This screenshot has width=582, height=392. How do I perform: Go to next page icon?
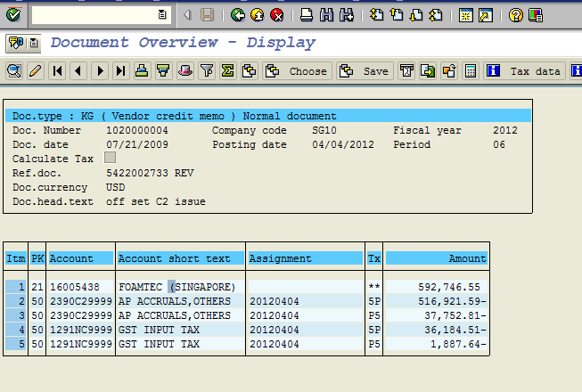tap(416, 15)
